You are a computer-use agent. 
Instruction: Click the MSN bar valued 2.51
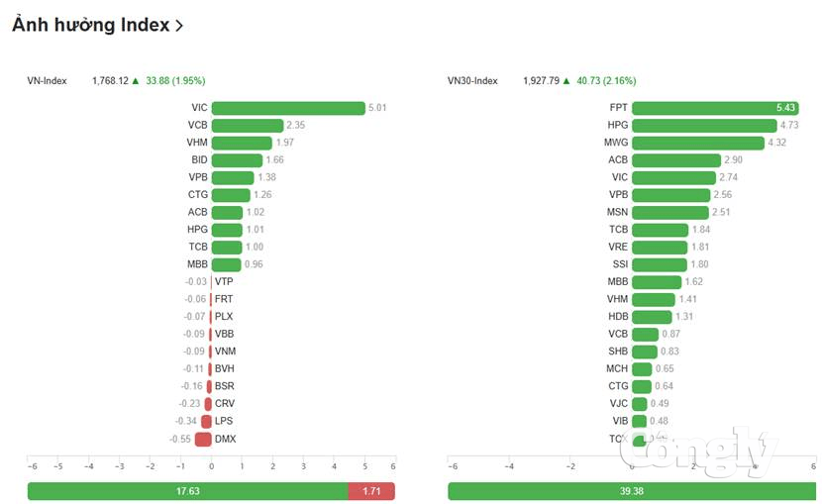[670, 212]
